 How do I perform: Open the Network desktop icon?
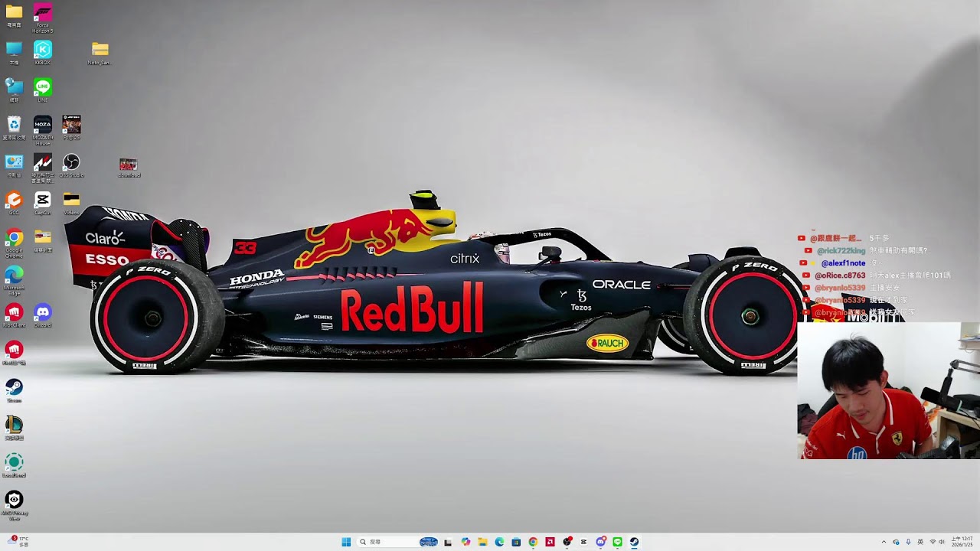(14, 90)
